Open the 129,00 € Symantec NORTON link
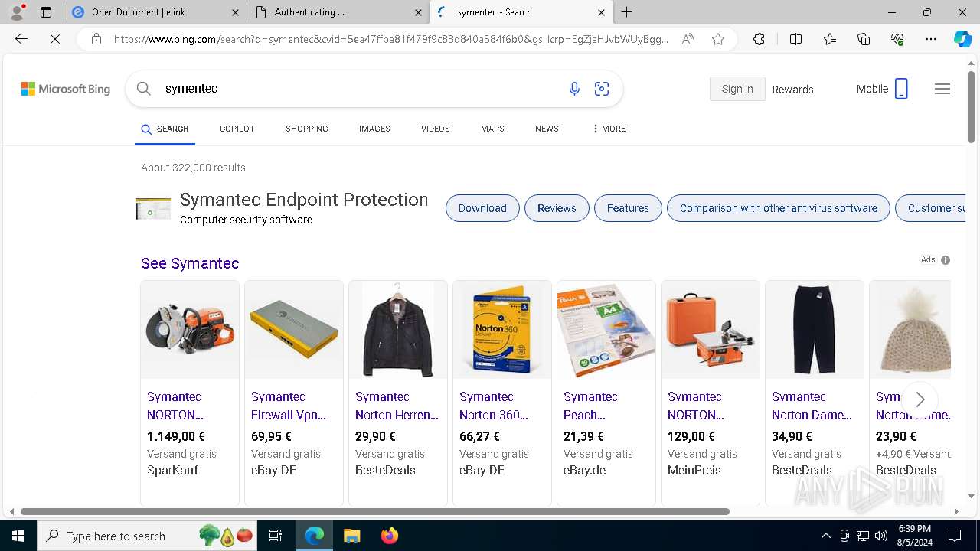Screen dimensions: 980x551 click(x=696, y=406)
